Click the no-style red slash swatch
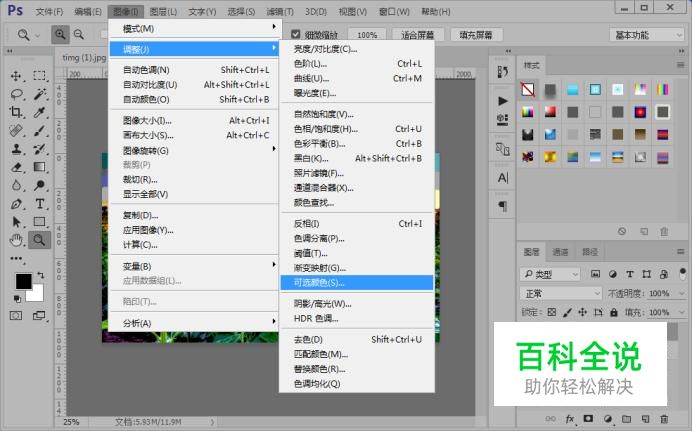This screenshot has width=692, height=431. (x=527, y=90)
